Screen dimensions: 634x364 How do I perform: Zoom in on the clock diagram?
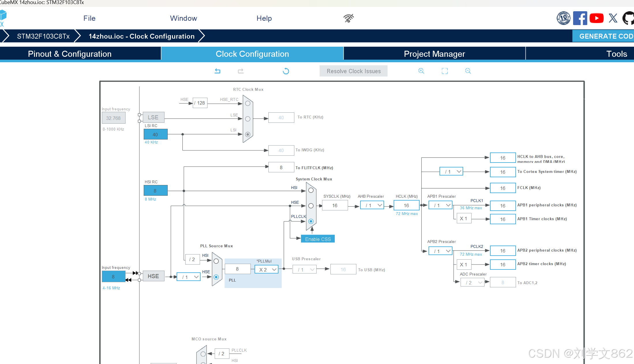pos(421,71)
